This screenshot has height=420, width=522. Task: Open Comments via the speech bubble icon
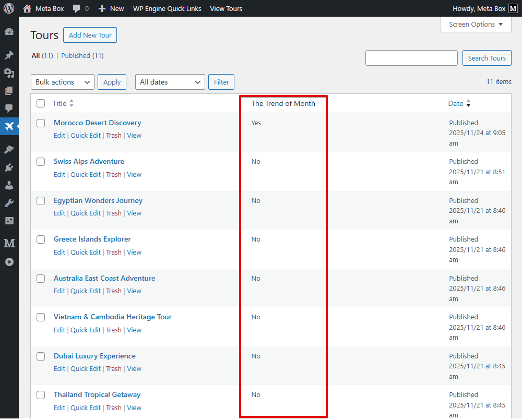tap(9, 108)
